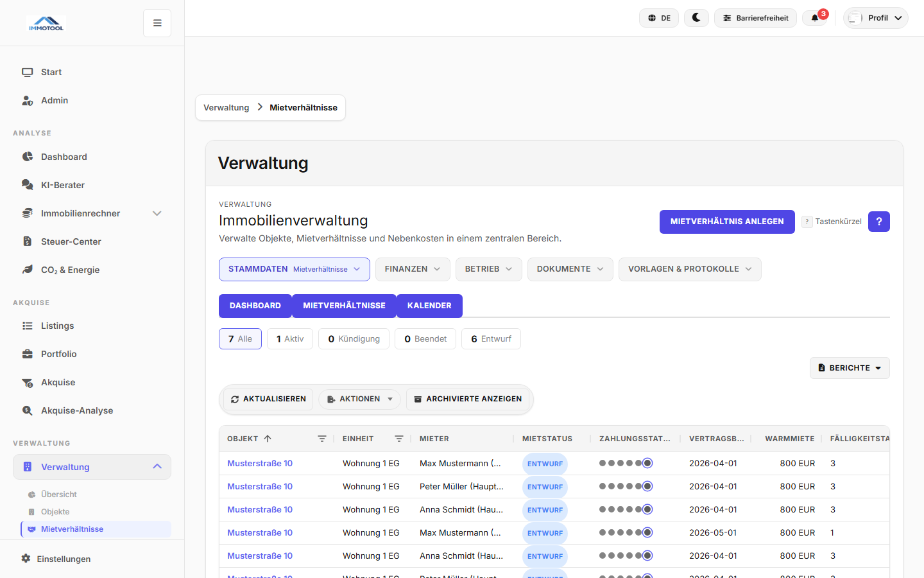Open the Aktionen dropdown menu
This screenshot has width=924, height=578.
359,399
